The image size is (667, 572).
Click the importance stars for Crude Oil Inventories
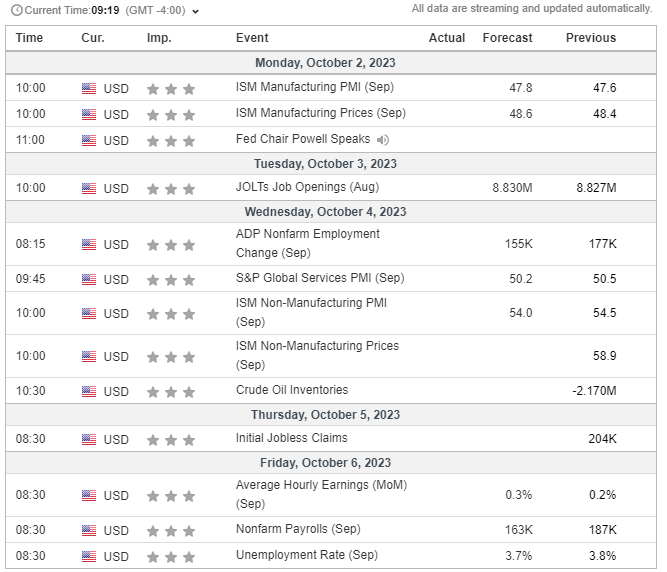[x=170, y=391]
